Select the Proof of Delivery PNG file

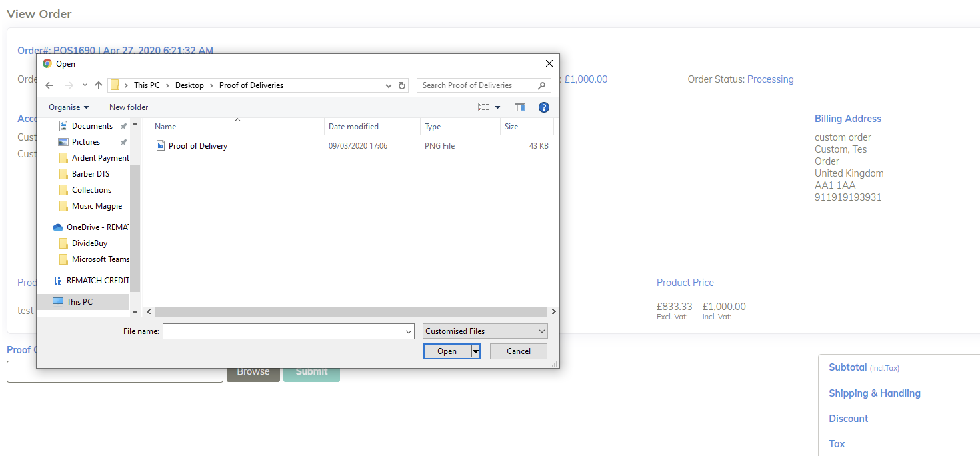tap(198, 146)
